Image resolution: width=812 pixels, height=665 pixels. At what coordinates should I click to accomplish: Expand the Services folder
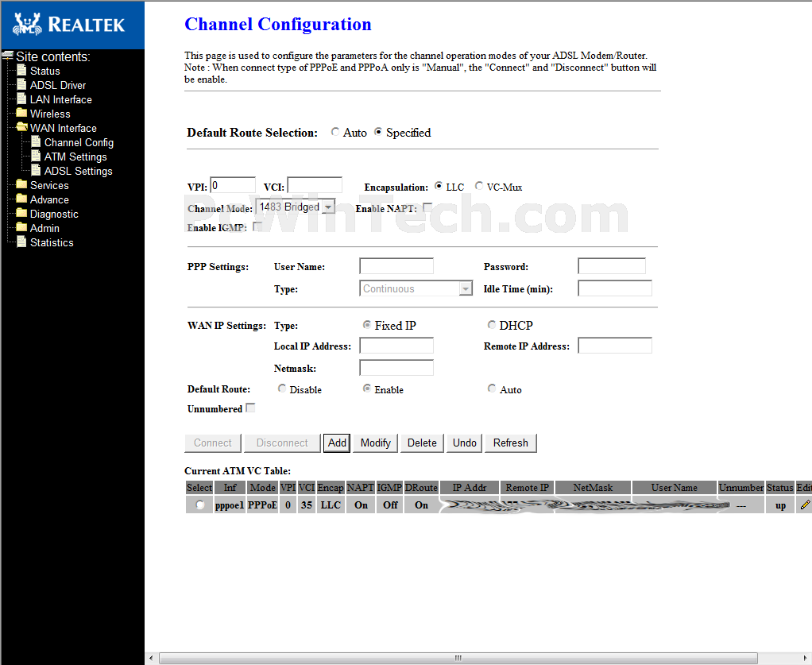49,185
